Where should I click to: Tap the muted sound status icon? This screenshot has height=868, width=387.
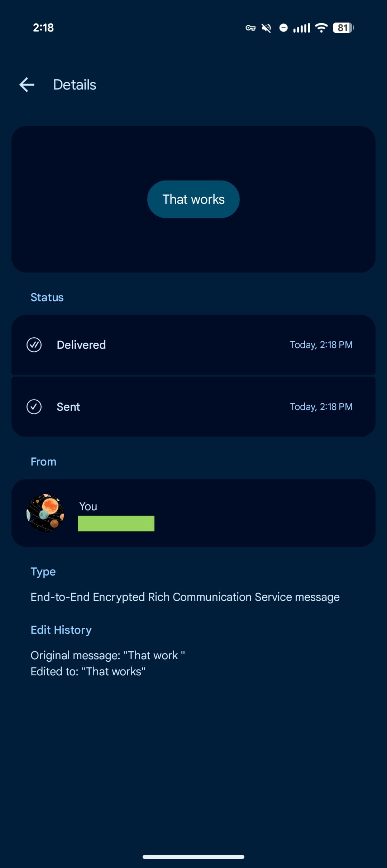pos(266,28)
